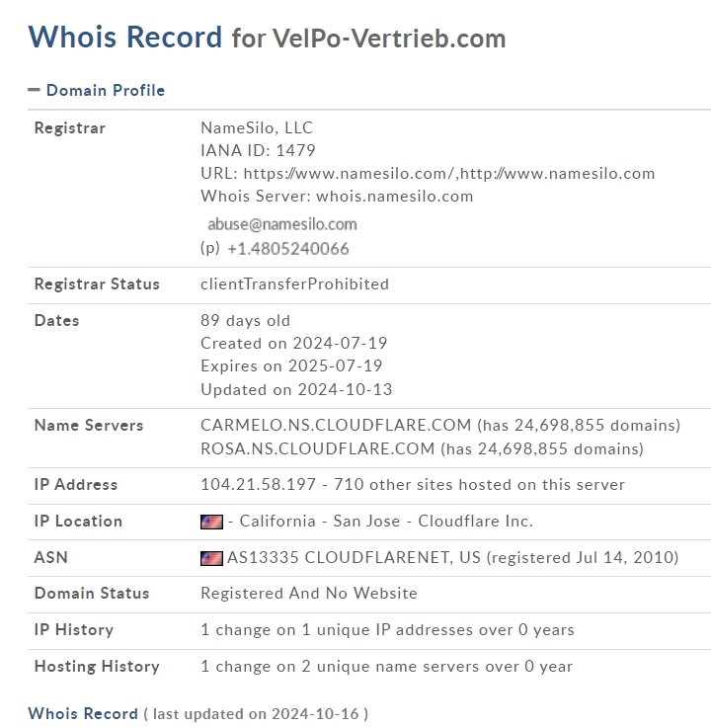Click the NameSilo, LLC registrar name

tap(257, 127)
